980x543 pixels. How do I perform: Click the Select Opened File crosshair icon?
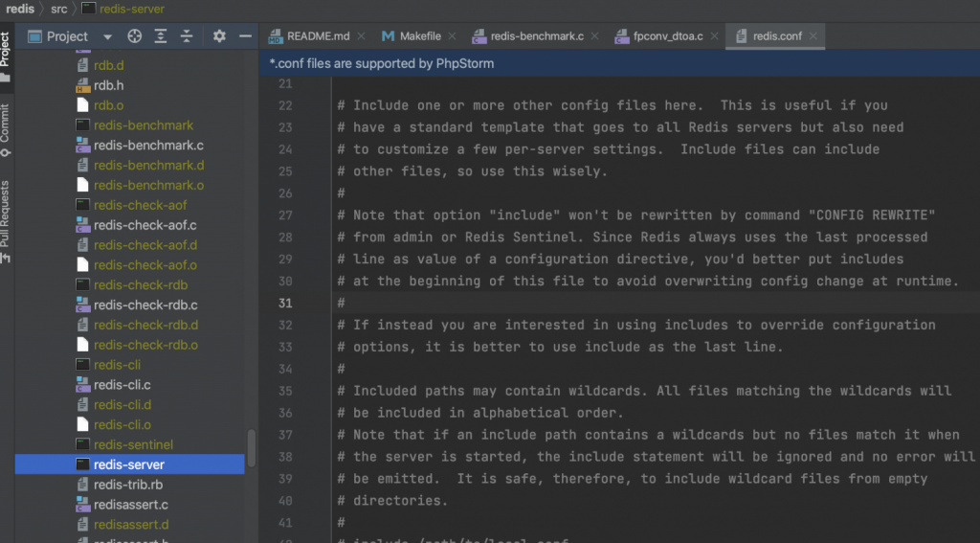coord(135,36)
